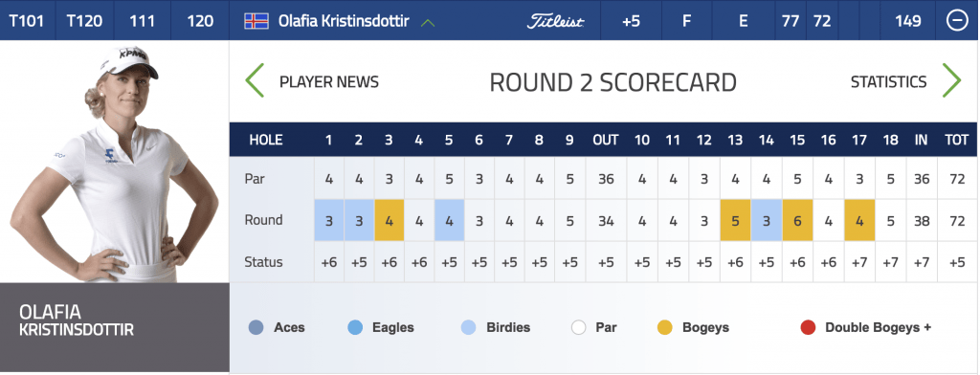The width and height of the screenshot is (980, 375).
Task: Click Olafia Kristinsdottir name in header
Action: point(344,21)
